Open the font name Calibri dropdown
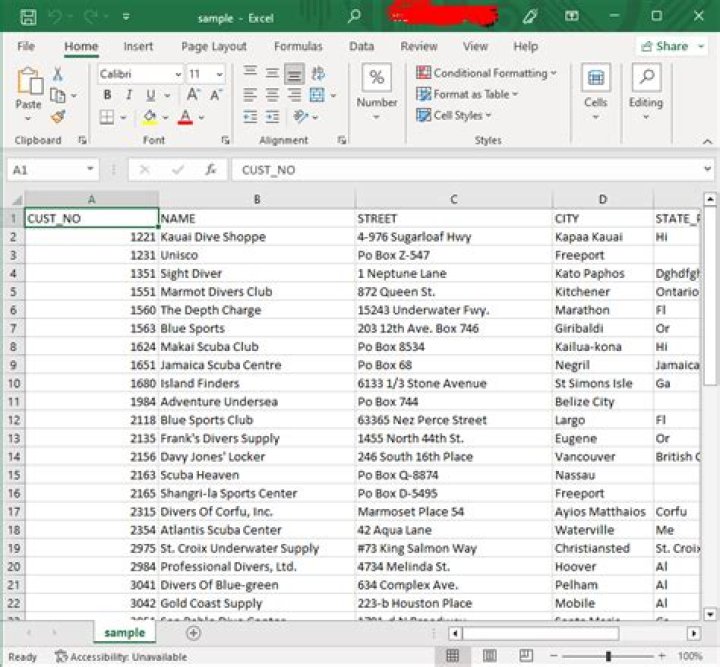Viewport: 720px width, 667px height. click(178, 75)
